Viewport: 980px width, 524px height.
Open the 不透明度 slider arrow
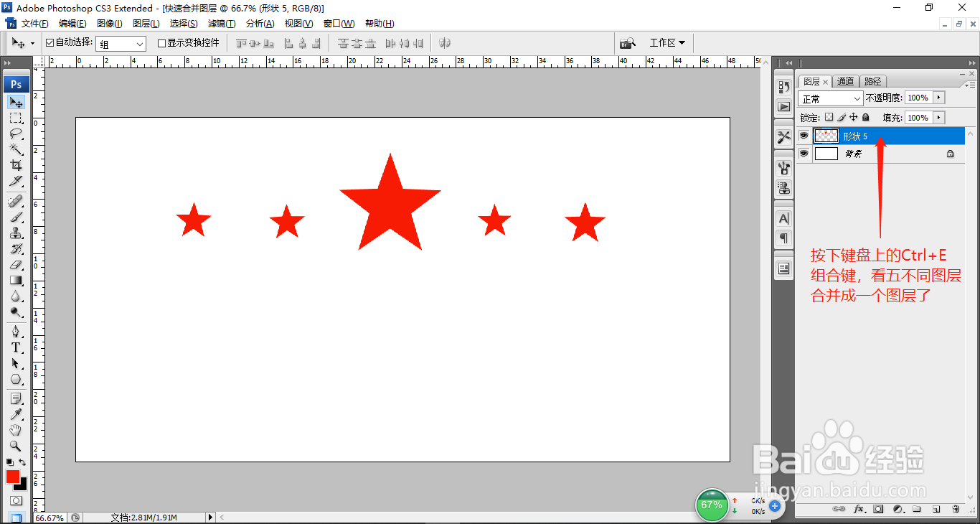coord(939,98)
